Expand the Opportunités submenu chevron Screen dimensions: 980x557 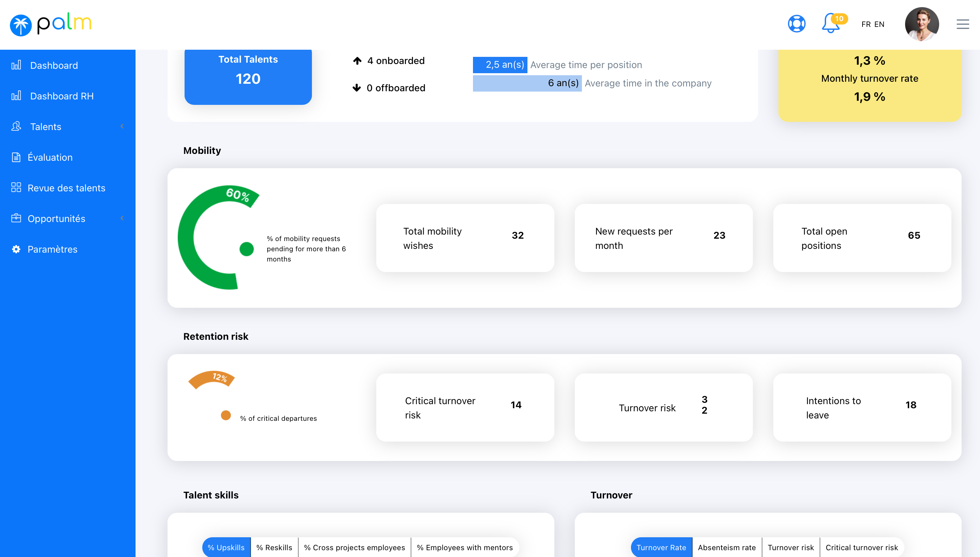[x=122, y=218]
